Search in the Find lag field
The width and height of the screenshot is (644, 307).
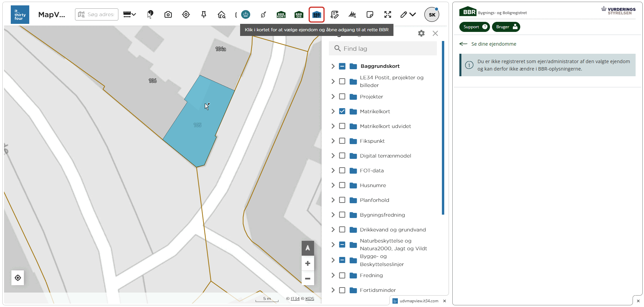point(383,49)
